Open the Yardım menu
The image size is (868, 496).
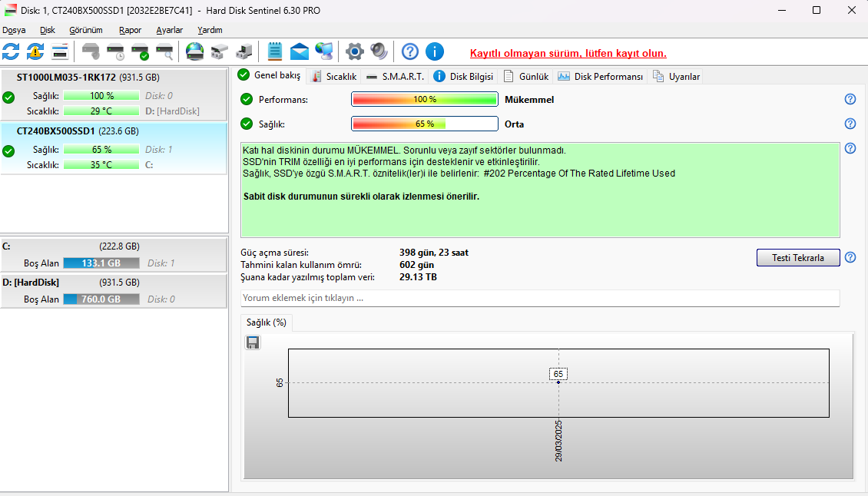[x=210, y=30]
